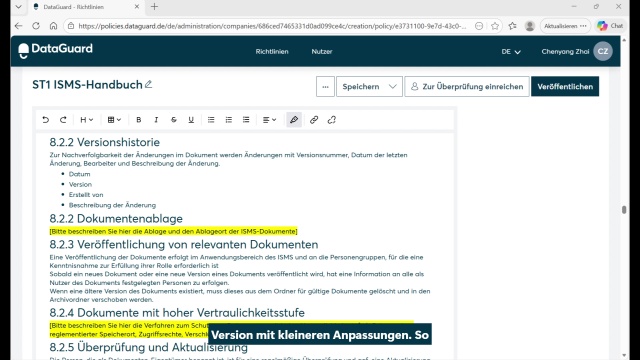This screenshot has height=360, width=640.
Task: Click the third list icon in the toolbar
Action: tap(246, 120)
